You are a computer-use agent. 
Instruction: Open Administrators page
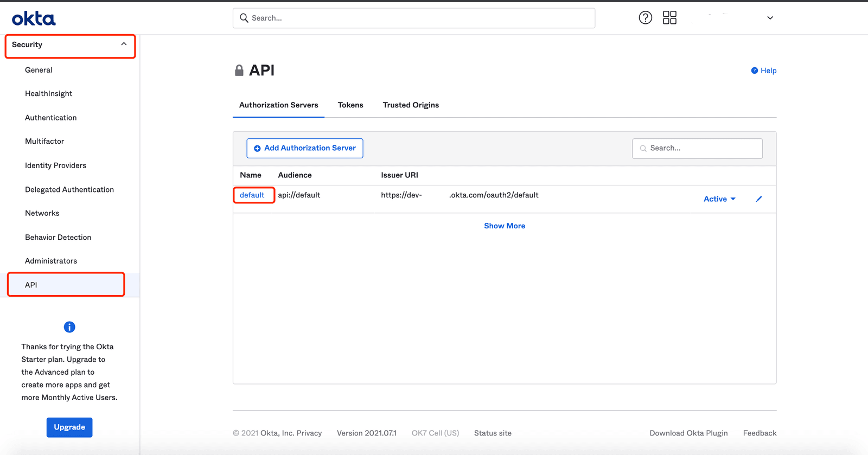click(51, 261)
